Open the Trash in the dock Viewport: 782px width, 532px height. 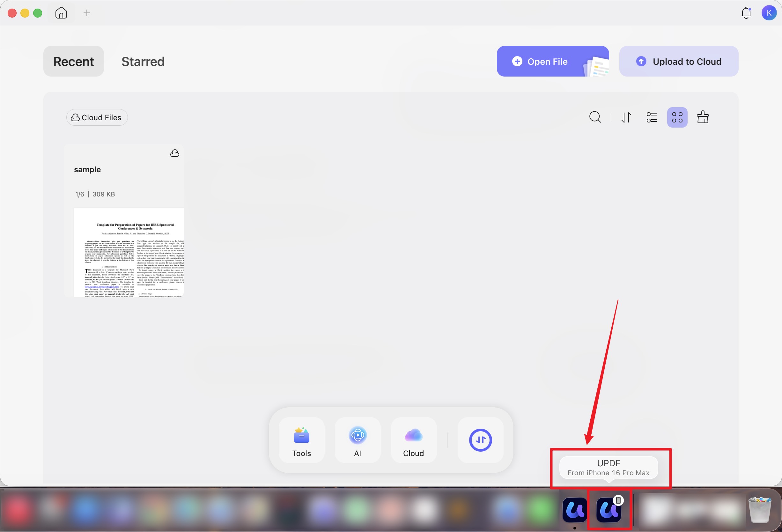point(759,509)
